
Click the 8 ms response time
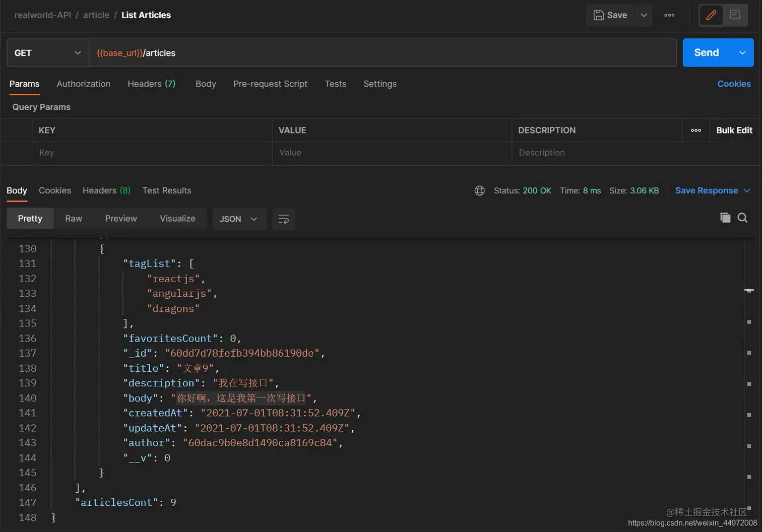click(x=592, y=190)
